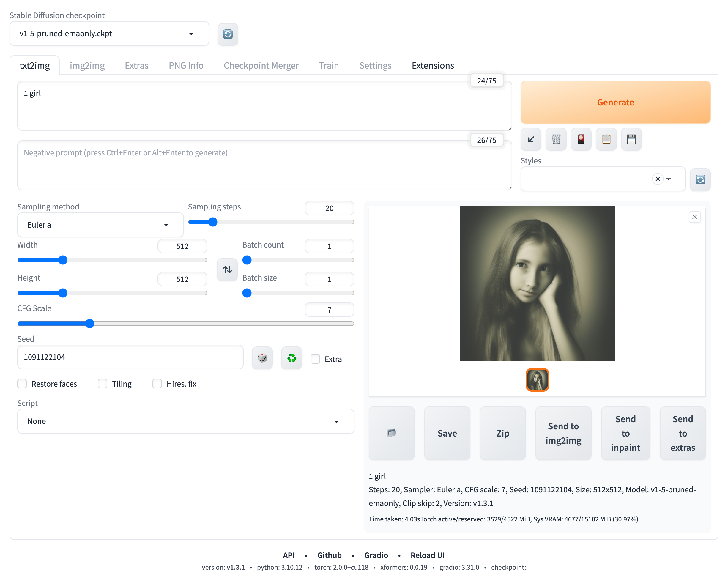Clear prompt with trash icon
This screenshot has width=728, height=583.
point(556,139)
